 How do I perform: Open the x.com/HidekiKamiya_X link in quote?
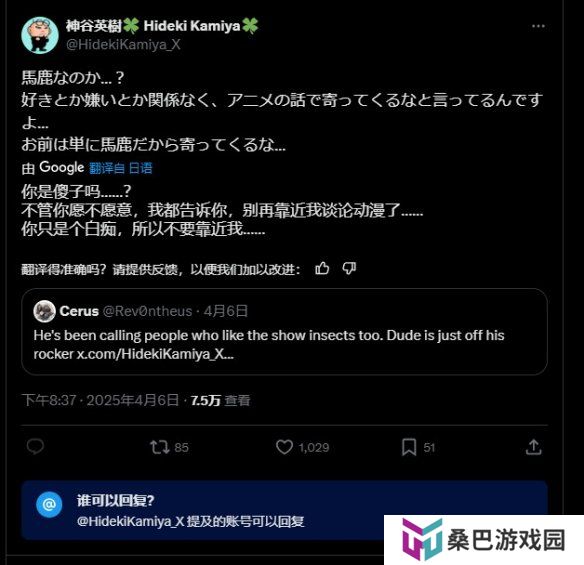pyautogui.click(x=155, y=354)
